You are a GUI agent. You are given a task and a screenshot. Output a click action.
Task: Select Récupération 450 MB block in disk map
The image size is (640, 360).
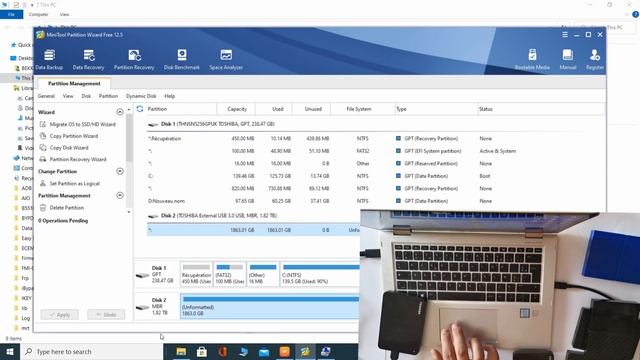196,274
